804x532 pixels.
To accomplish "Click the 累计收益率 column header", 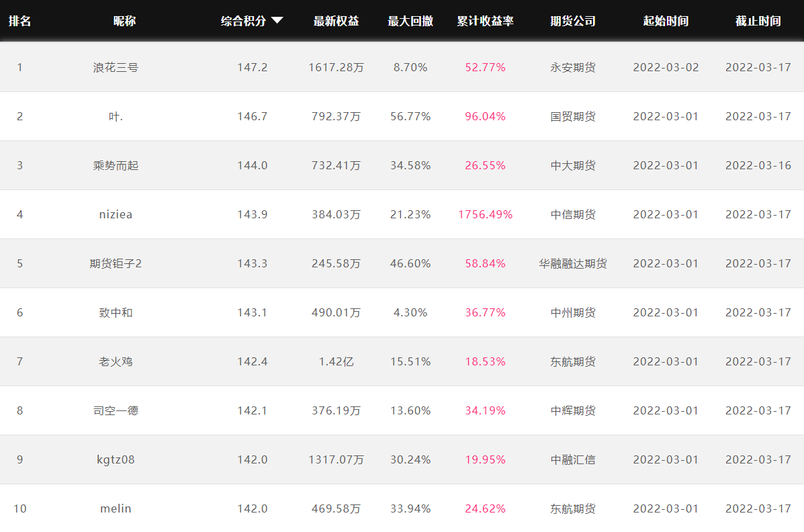I will tap(485, 21).
